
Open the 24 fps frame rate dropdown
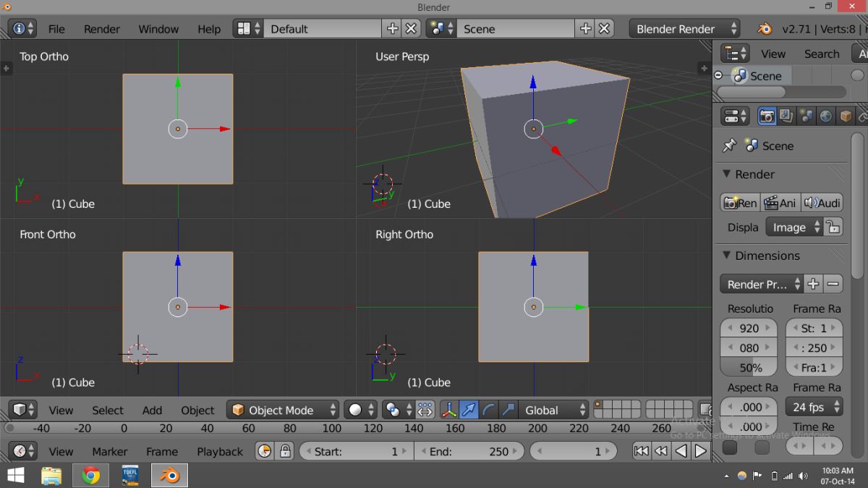(x=814, y=407)
